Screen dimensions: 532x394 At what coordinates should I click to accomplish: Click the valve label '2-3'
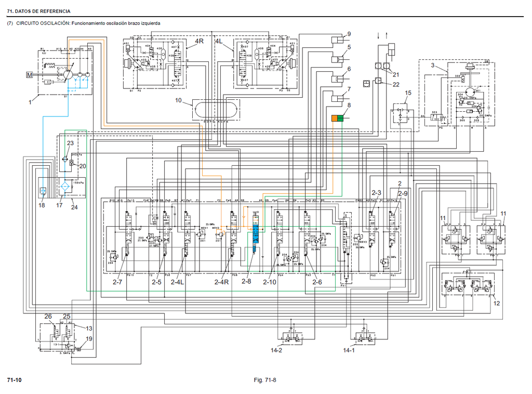coord(376,192)
